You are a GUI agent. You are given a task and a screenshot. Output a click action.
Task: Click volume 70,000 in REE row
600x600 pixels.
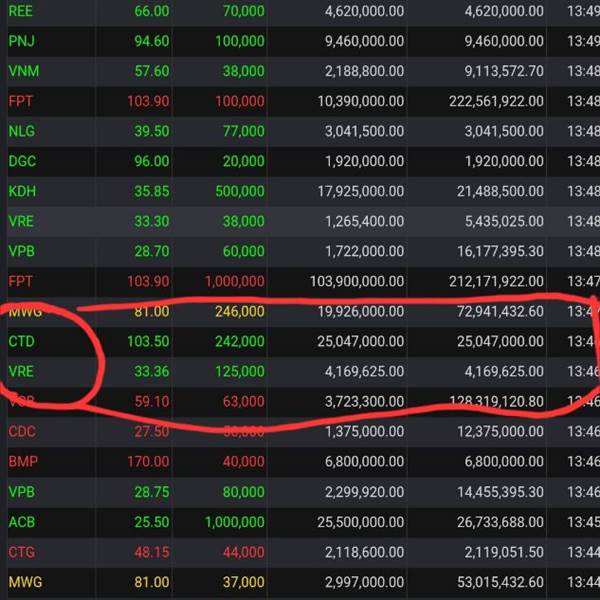click(x=243, y=11)
